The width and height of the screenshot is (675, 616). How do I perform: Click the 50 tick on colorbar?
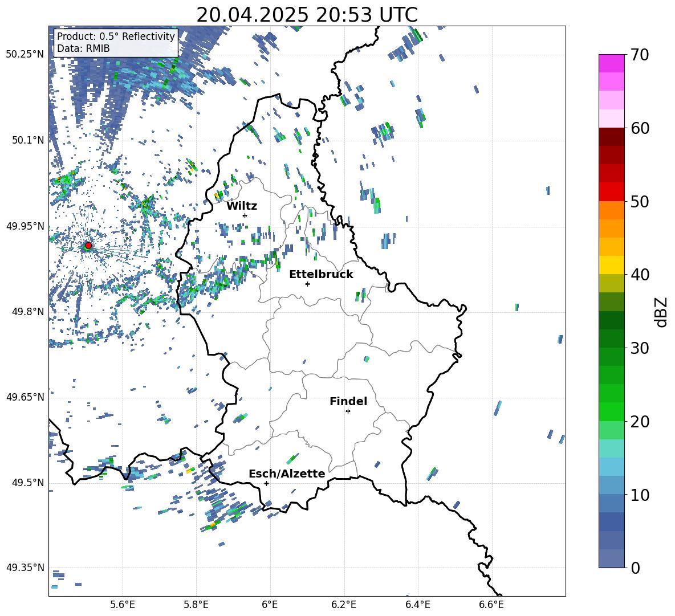pyautogui.click(x=640, y=201)
